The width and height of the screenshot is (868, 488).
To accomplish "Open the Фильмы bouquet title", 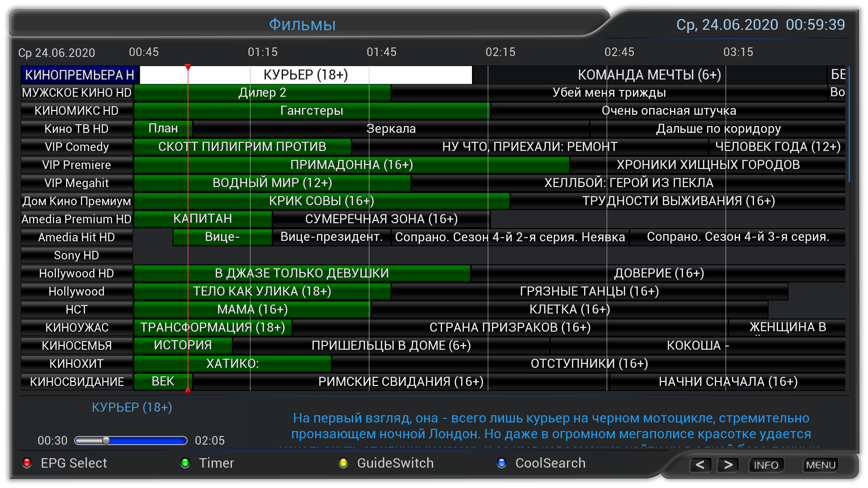I will point(302,25).
